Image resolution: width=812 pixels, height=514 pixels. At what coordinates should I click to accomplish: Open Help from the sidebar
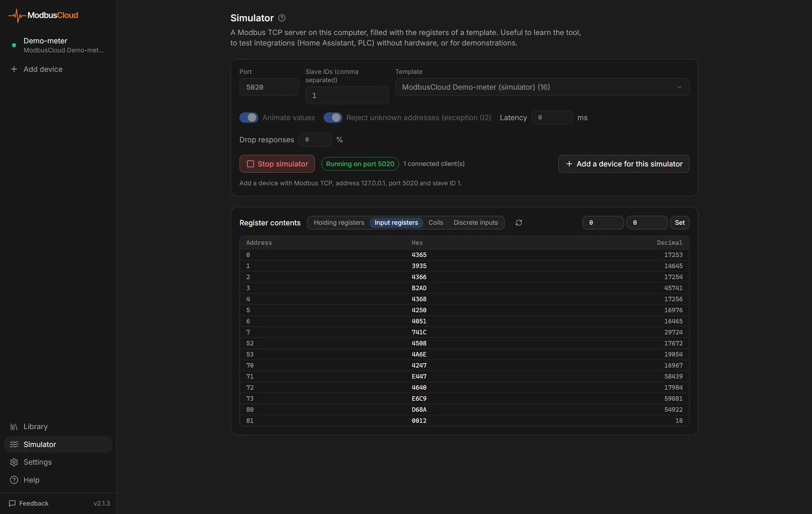[58, 480]
